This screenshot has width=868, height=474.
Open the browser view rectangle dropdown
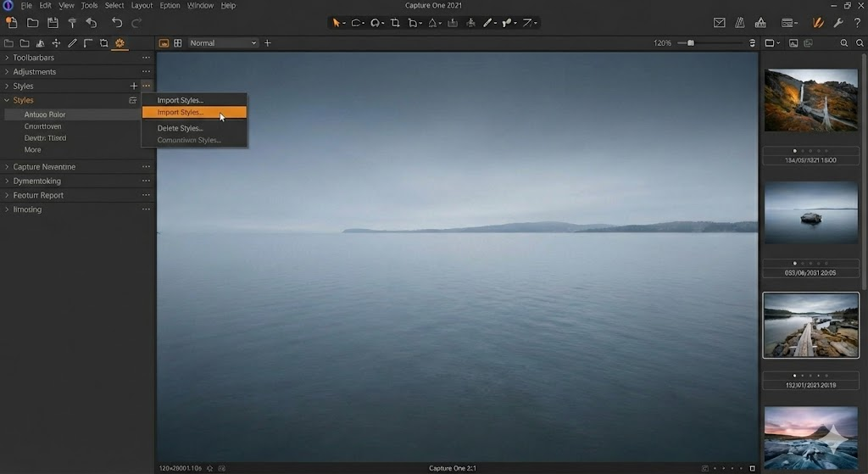(x=771, y=42)
